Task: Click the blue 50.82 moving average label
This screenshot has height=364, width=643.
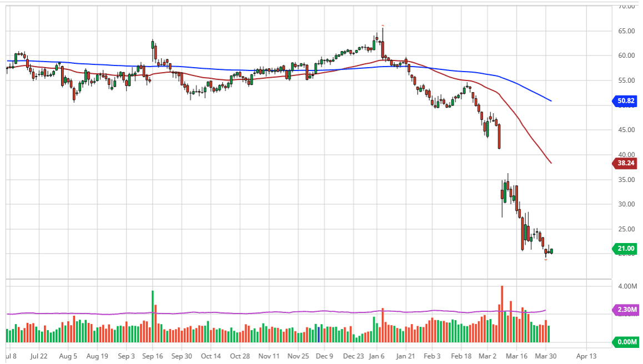Action: [x=625, y=101]
